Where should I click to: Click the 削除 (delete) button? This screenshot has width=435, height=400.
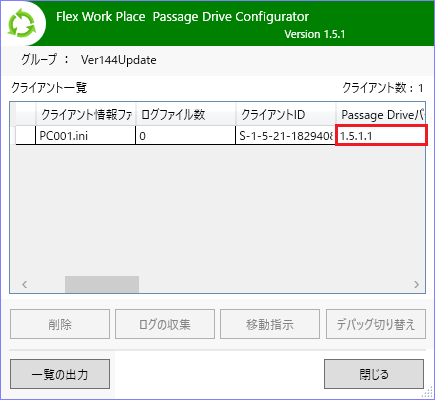point(60,324)
